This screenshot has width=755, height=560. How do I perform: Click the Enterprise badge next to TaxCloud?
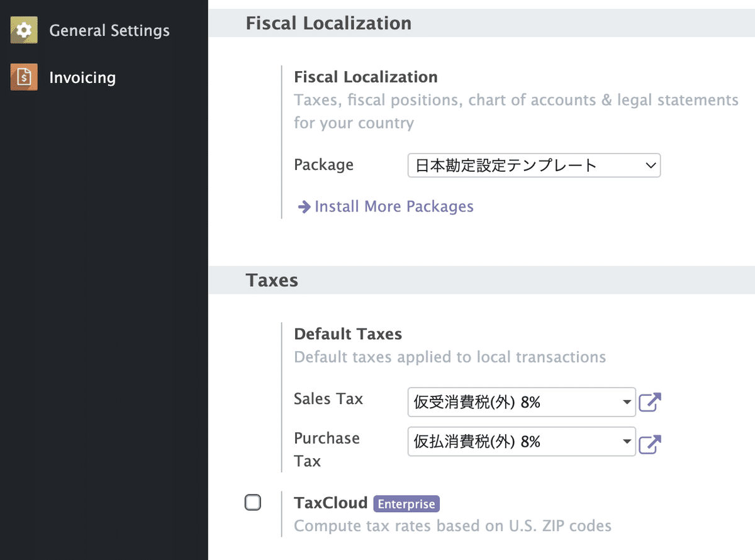pyautogui.click(x=406, y=503)
